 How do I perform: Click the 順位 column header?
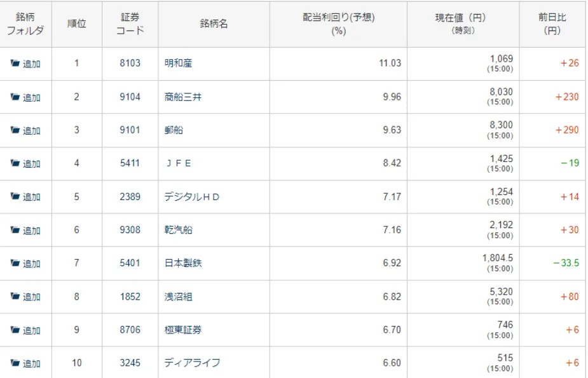click(x=77, y=24)
